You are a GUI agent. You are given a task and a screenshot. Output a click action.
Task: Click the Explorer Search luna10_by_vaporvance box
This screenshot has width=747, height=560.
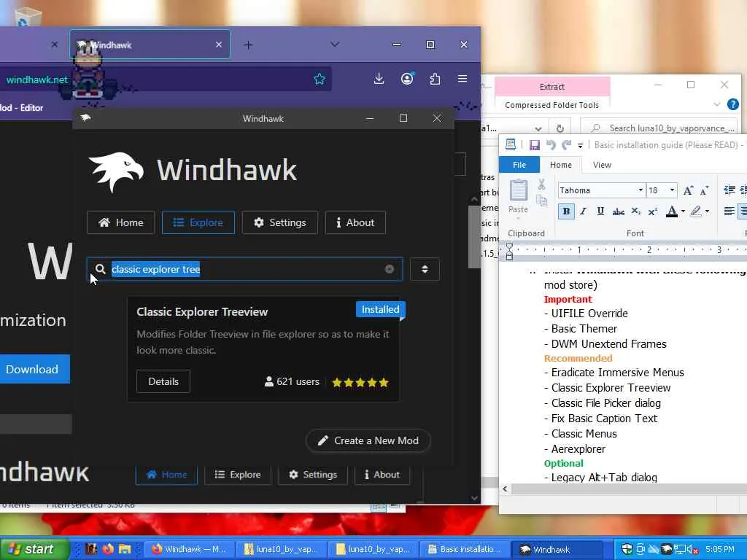[x=659, y=128]
